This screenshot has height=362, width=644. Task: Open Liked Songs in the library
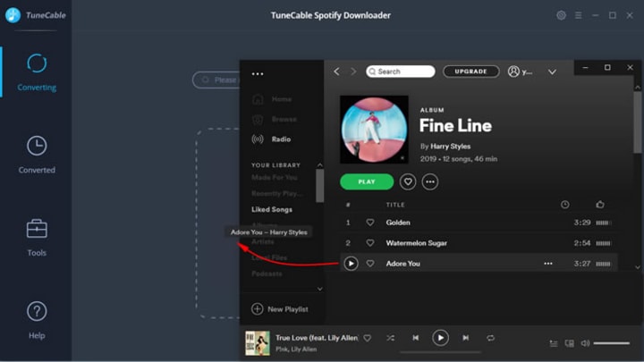[x=272, y=209]
